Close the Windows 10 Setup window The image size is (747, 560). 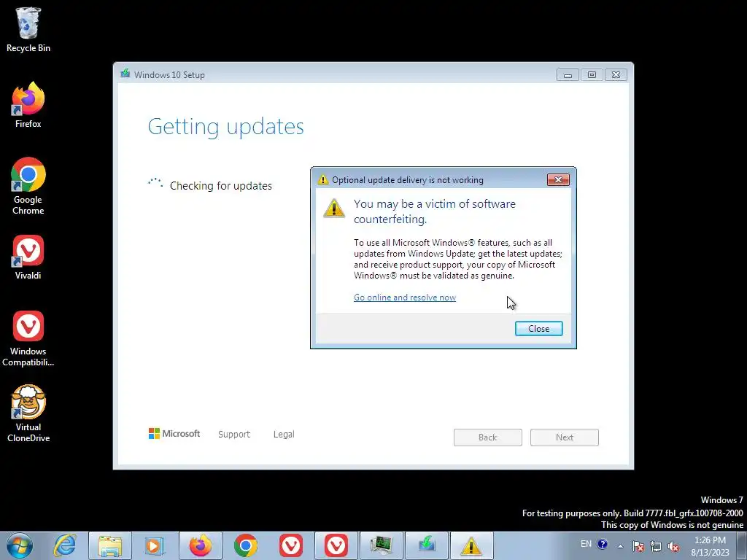pyautogui.click(x=616, y=75)
